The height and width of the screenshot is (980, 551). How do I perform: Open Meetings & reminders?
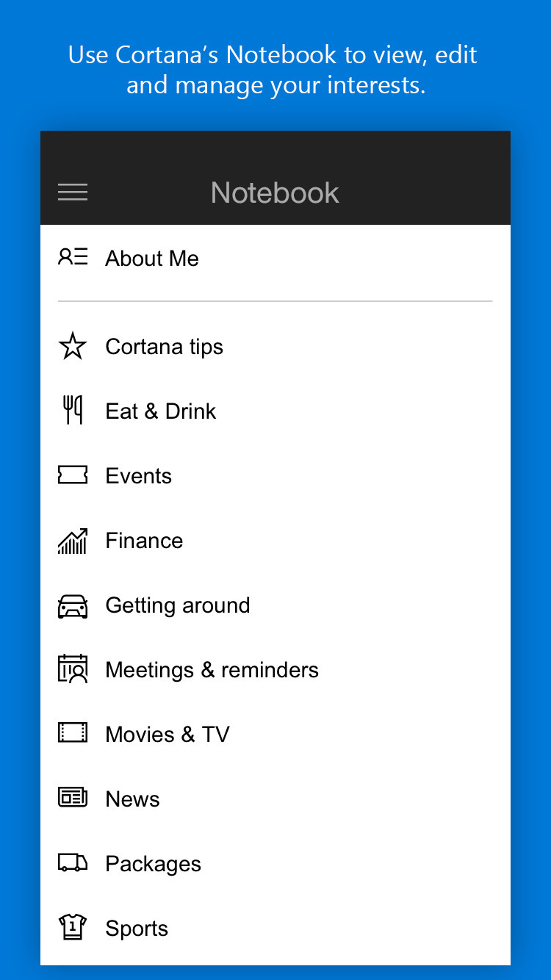pos(212,670)
